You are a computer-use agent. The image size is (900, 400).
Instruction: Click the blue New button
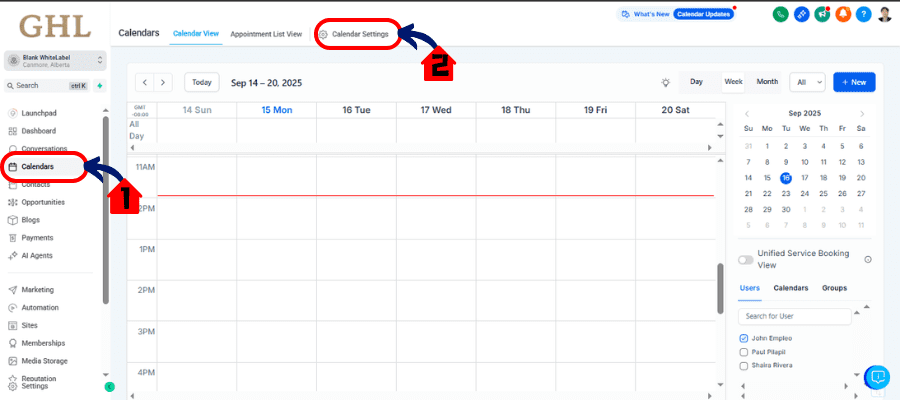click(x=854, y=82)
